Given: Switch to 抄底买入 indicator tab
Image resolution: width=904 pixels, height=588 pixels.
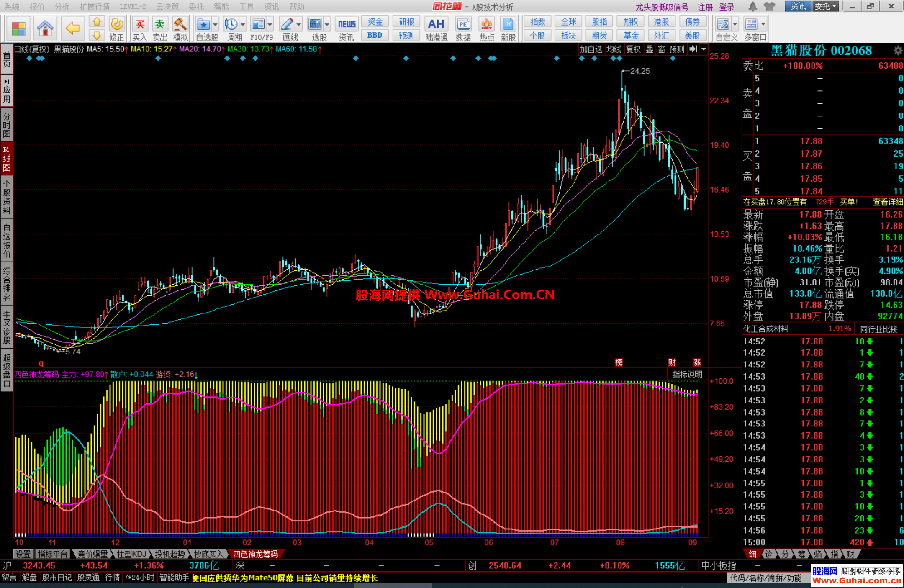Looking at the screenshot, I should (x=208, y=554).
